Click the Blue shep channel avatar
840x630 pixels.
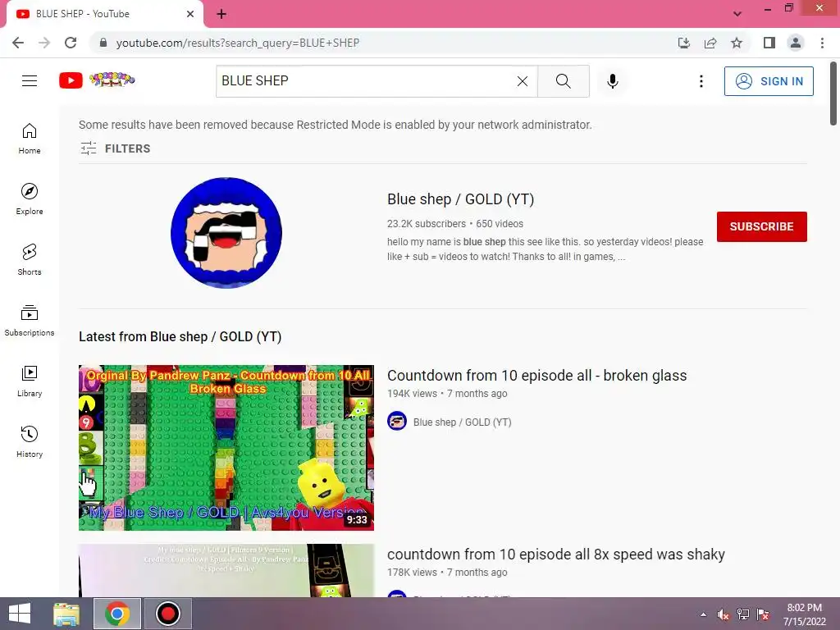(226, 233)
